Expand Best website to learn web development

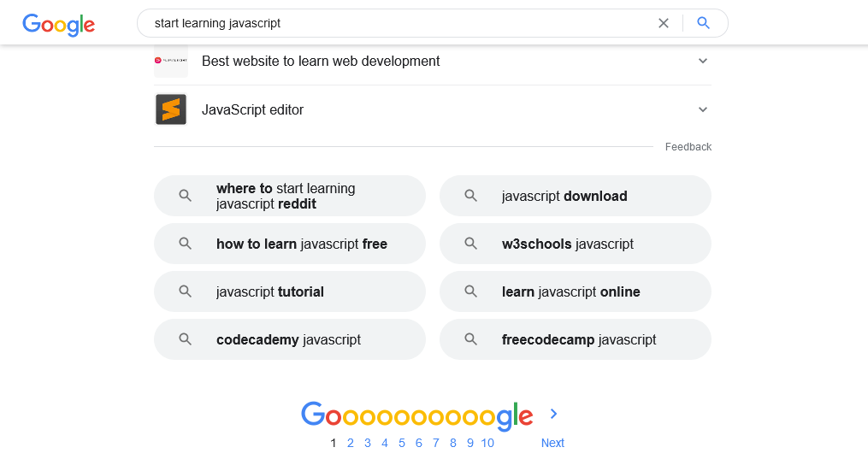coord(433,61)
